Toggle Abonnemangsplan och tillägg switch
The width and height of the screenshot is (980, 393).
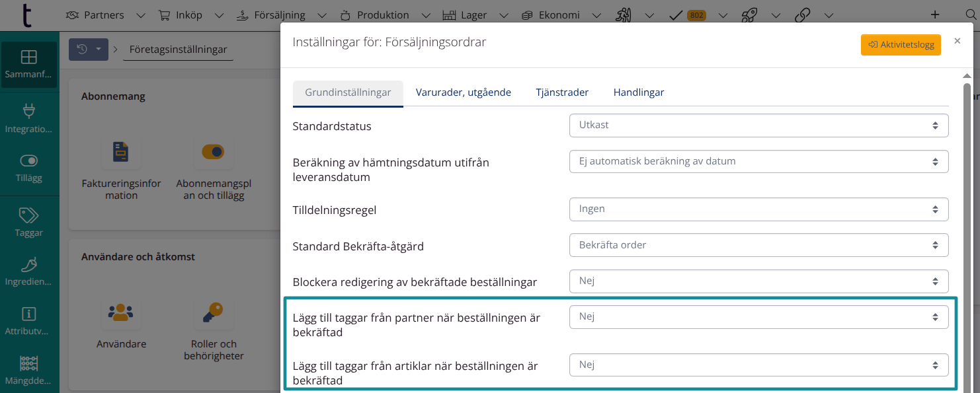212,151
